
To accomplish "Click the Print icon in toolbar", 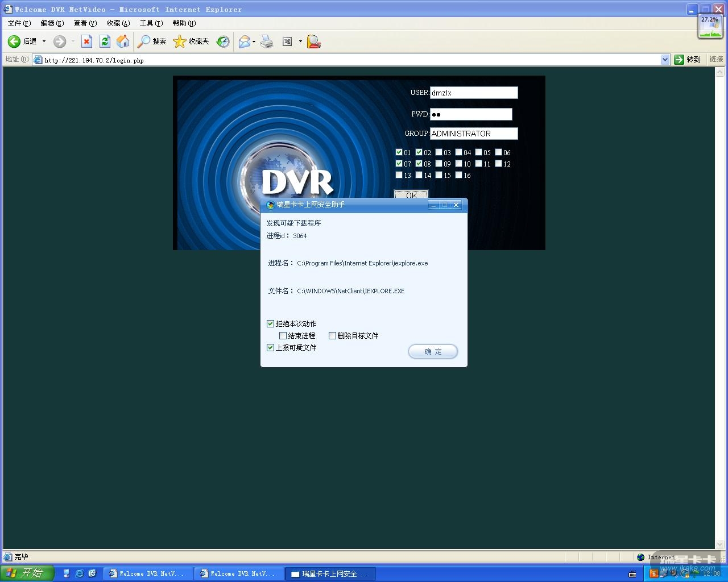I will coord(267,41).
